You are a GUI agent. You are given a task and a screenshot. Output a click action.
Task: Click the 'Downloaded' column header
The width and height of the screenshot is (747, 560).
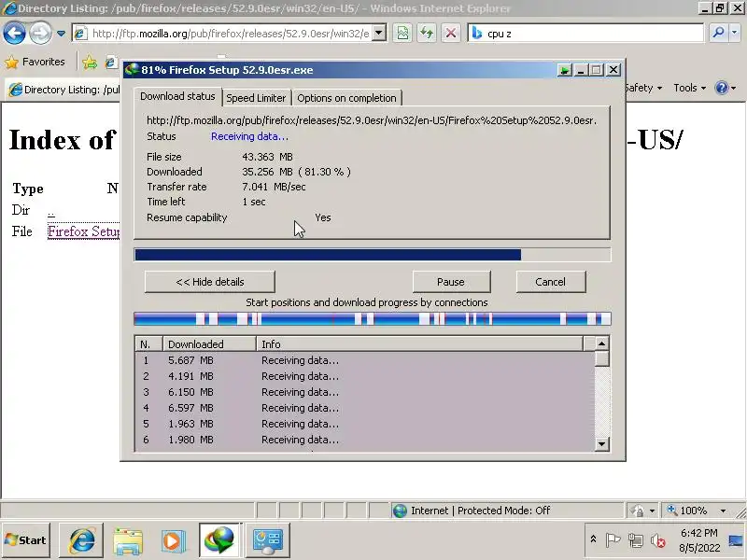point(209,344)
